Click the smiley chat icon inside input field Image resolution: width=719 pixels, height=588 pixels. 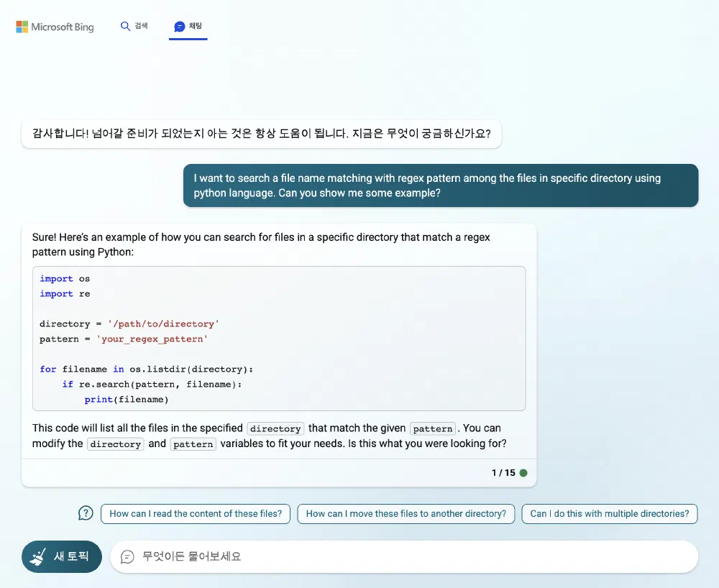tap(128, 556)
